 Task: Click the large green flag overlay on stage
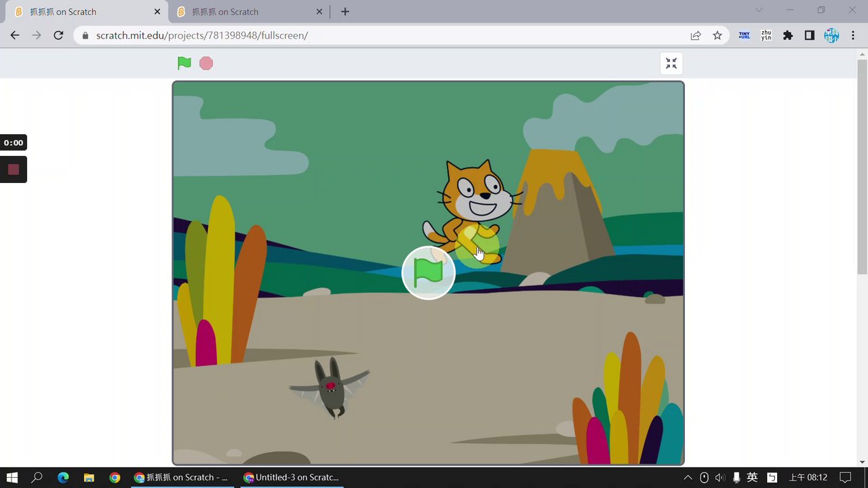tap(429, 272)
